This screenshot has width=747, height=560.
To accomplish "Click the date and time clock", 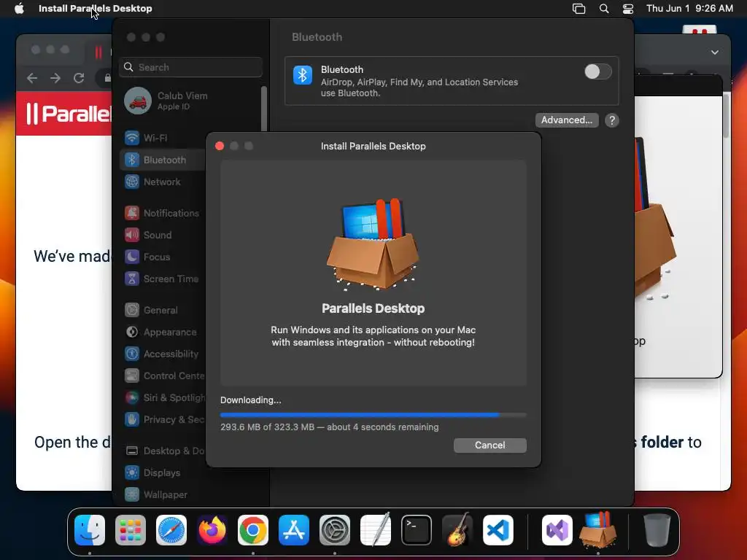I will [x=689, y=9].
